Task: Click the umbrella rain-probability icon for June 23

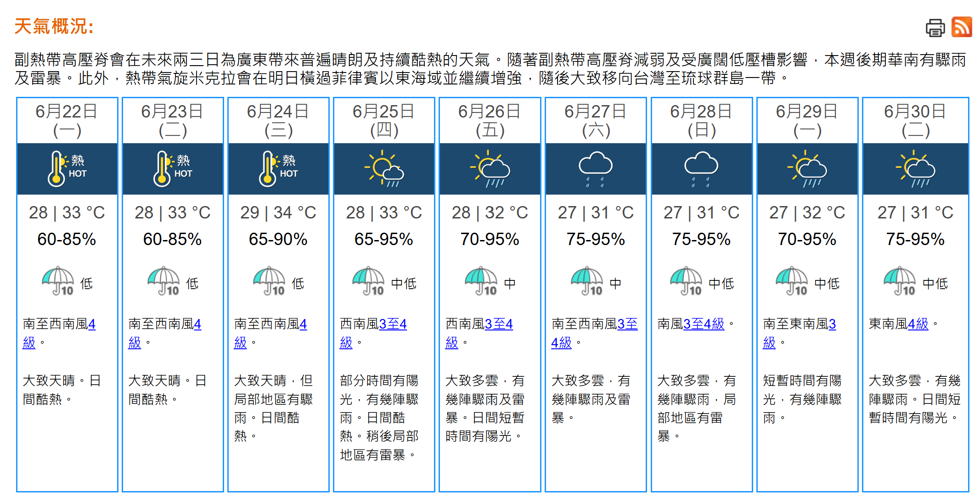Action: pos(163,280)
